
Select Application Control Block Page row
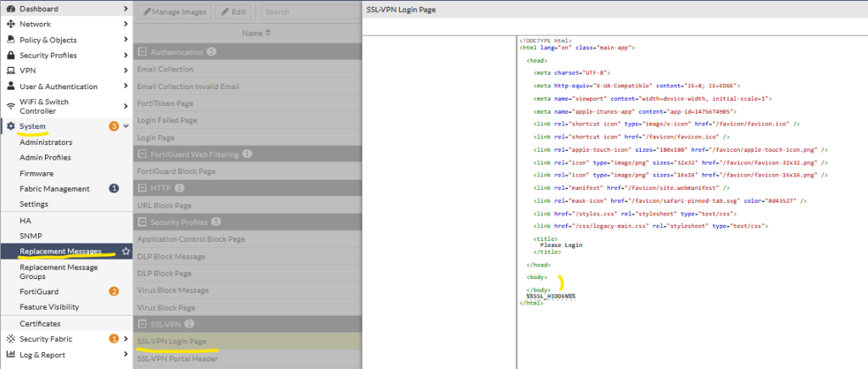[248, 239]
